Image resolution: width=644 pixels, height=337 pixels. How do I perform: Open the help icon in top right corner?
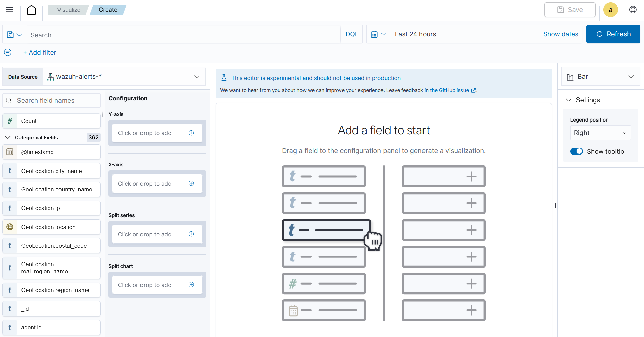[x=633, y=10]
